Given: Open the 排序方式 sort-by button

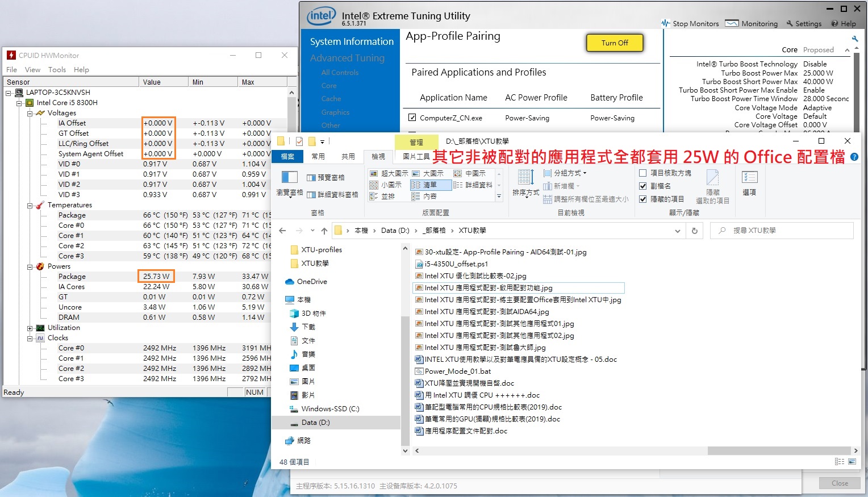Looking at the screenshot, I should coord(526,183).
